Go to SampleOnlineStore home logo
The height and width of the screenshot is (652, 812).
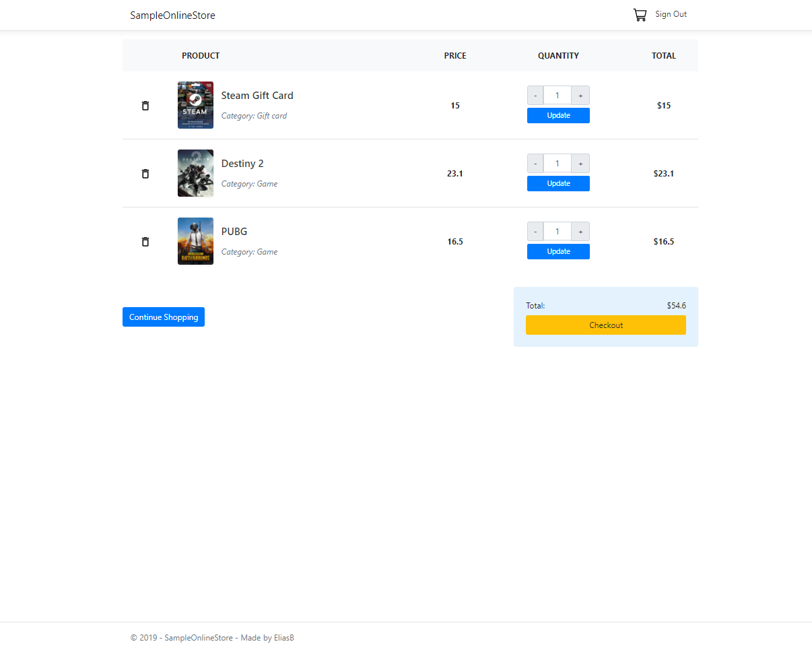pyautogui.click(x=173, y=15)
